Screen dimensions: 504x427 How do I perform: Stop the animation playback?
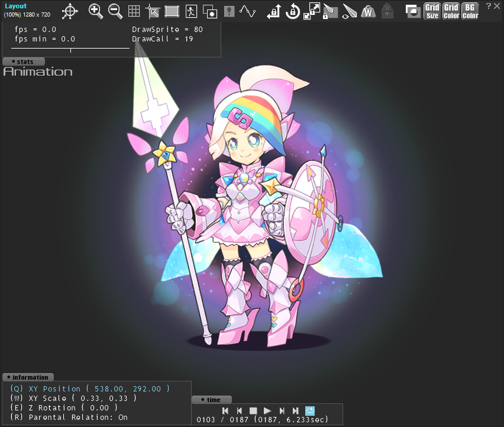coord(253,411)
